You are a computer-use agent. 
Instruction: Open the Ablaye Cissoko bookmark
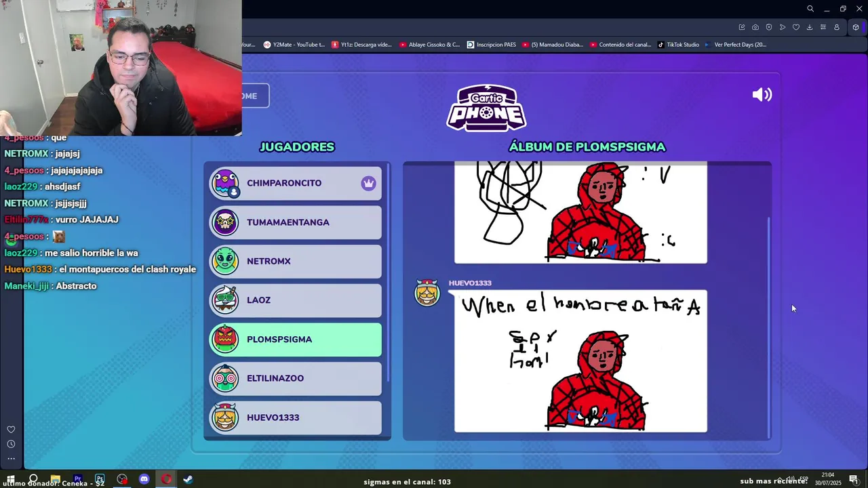[x=429, y=45]
